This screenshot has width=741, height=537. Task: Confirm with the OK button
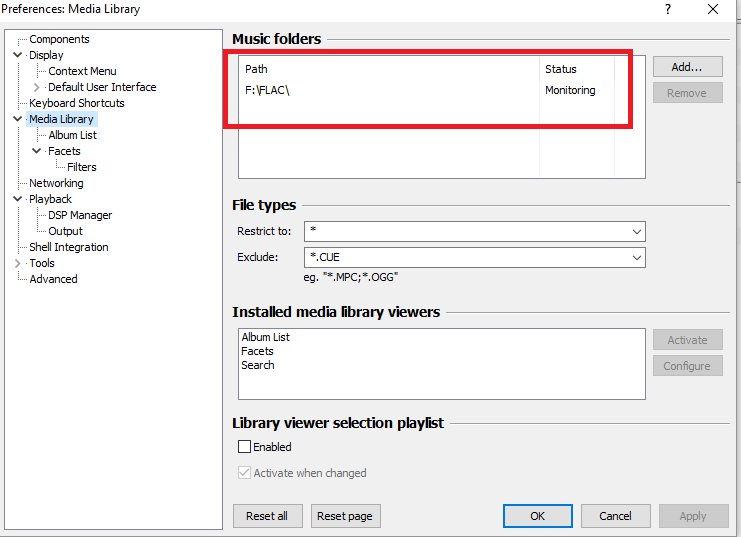coord(537,516)
